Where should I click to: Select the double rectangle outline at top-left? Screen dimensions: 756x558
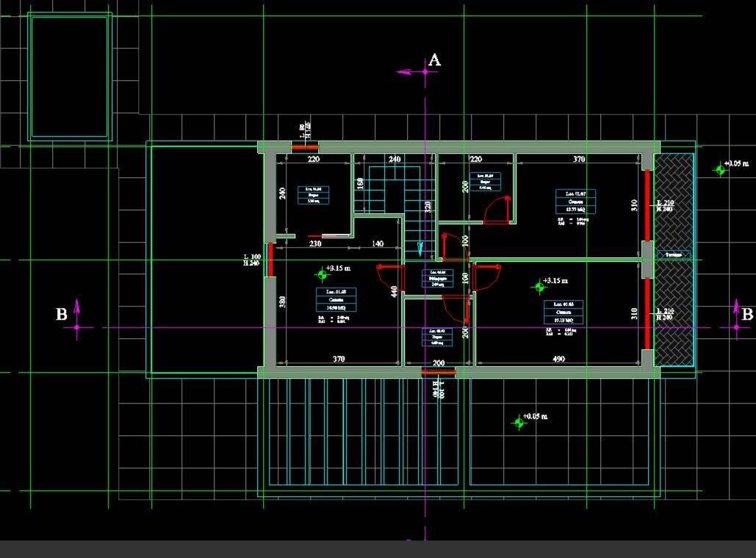coord(70,76)
